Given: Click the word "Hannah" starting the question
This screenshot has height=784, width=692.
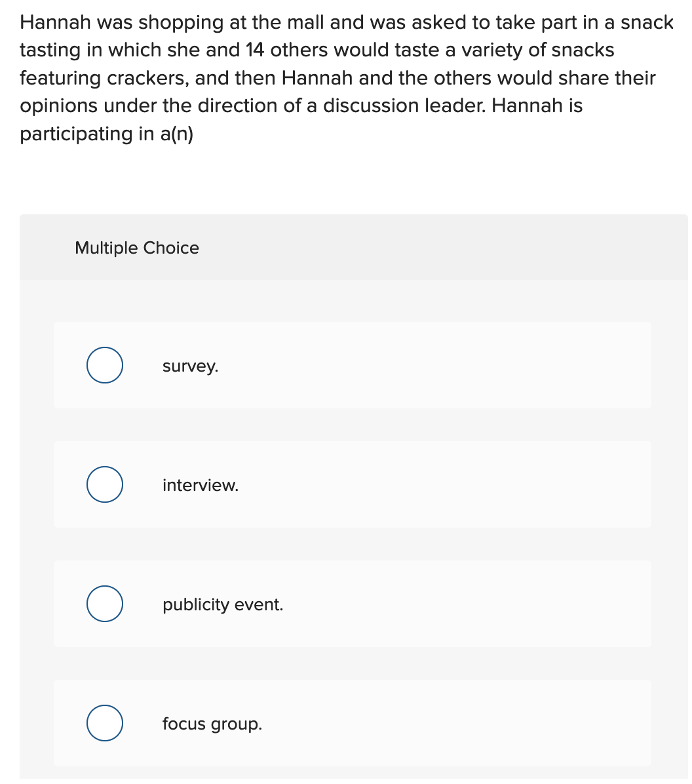Looking at the screenshot, I should click(x=56, y=22).
